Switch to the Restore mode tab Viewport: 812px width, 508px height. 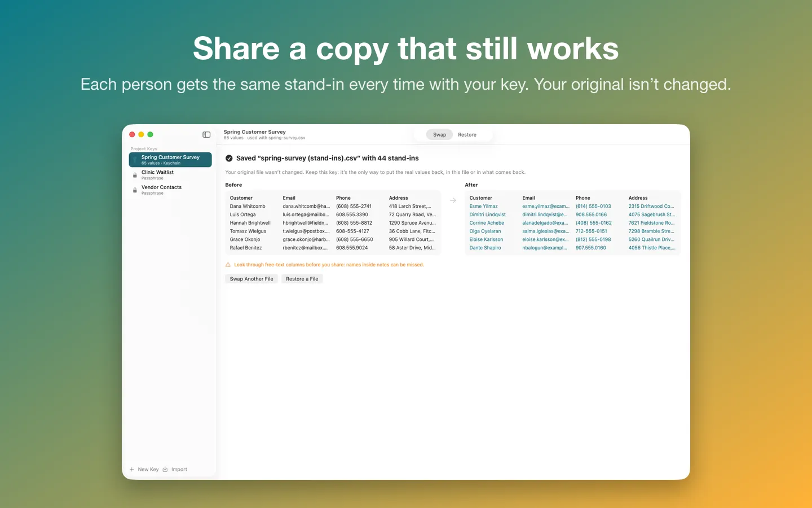tap(467, 135)
